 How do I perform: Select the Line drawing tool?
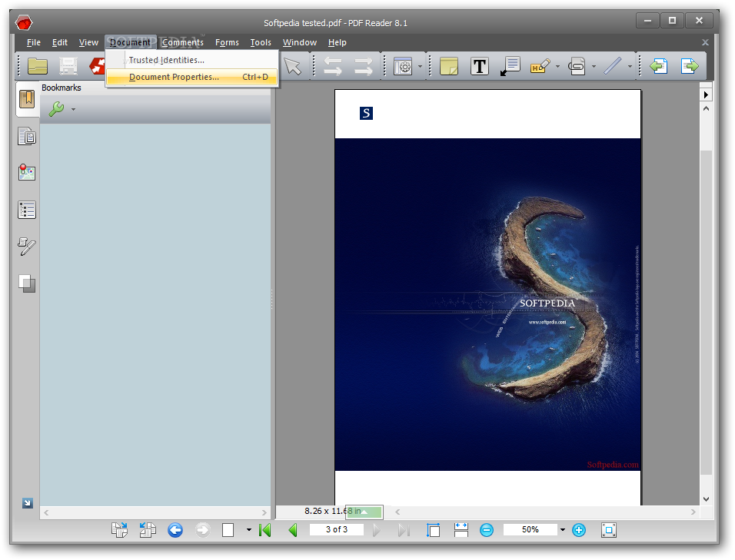click(612, 66)
